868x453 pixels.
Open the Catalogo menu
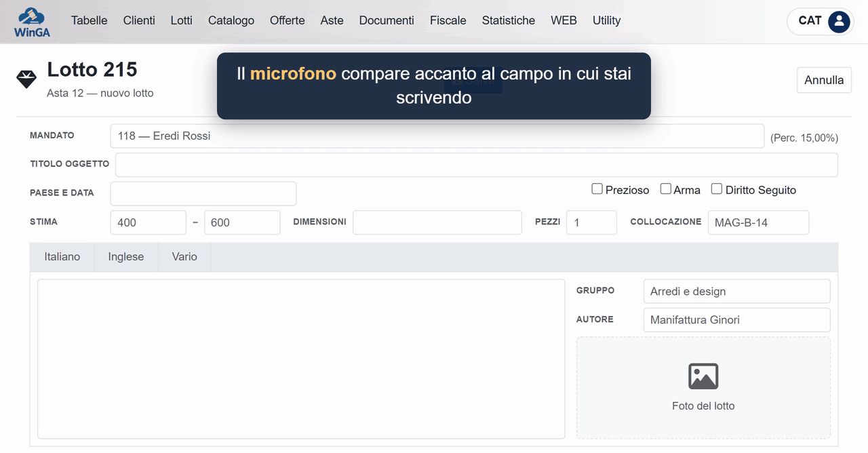pyautogui.click(x=231, y=20)
